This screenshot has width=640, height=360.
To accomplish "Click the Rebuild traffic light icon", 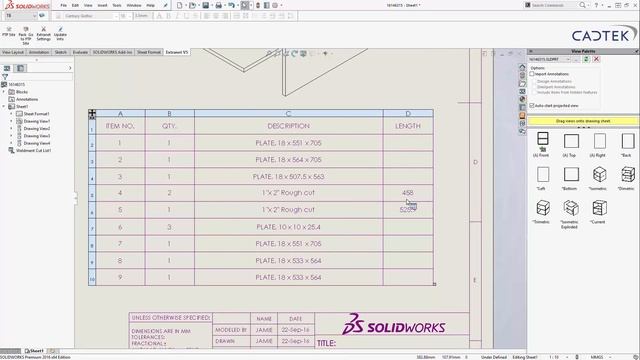I will [x=258, y=5].
